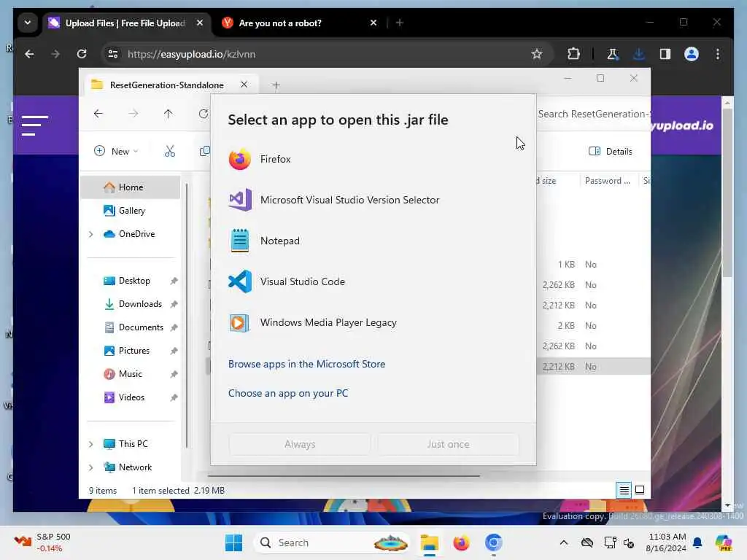The width and height of the screenshot is (747, 560).
Task: Switch to Are you not a robot tab
Action: (280, 23)
